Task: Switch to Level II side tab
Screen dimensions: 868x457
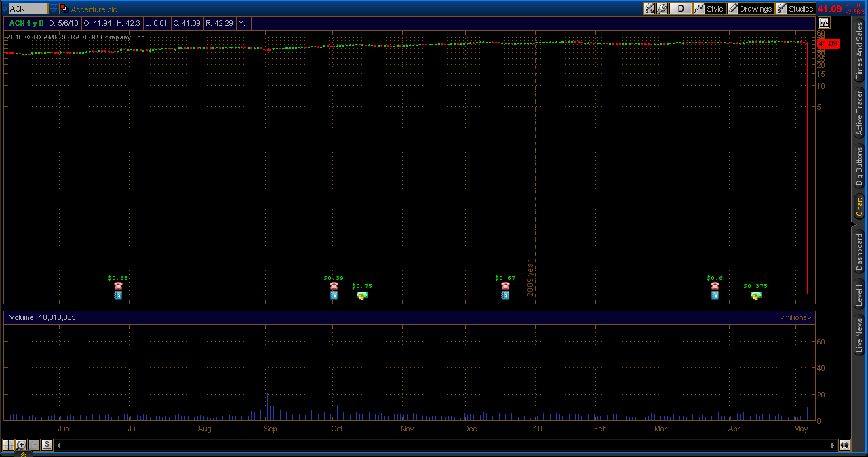Action: pyautogui.click(x=859, y=295)
